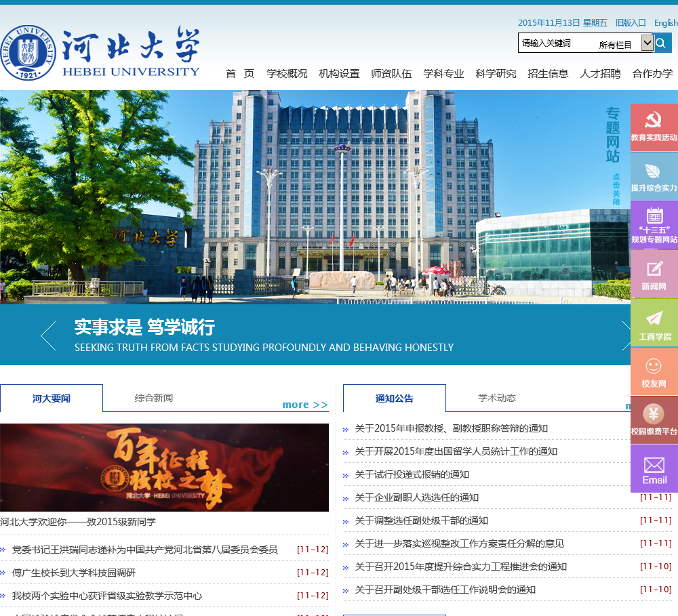
Task: Open the 工商学院 paper plane icon
Action: tap(654, 323)
